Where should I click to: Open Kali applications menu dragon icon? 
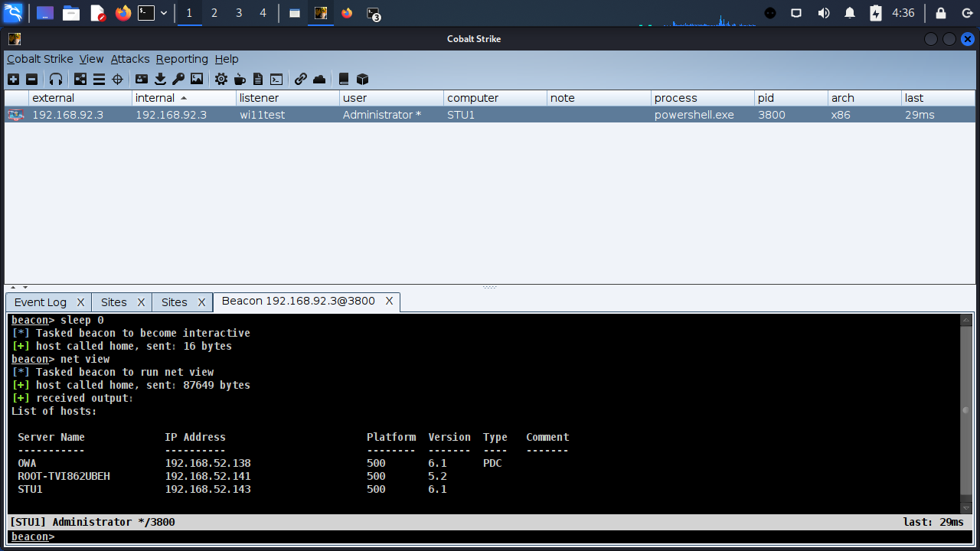click(13, 13)
